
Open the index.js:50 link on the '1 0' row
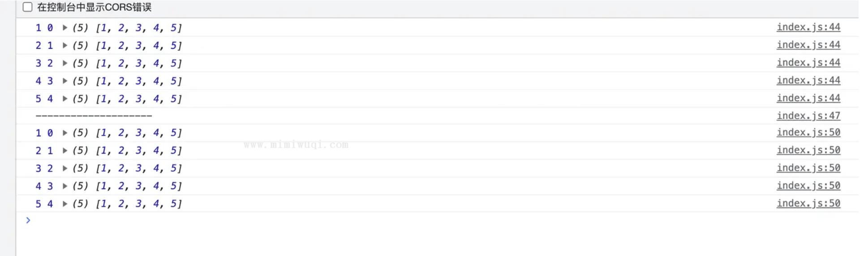[x=808, y=132]
